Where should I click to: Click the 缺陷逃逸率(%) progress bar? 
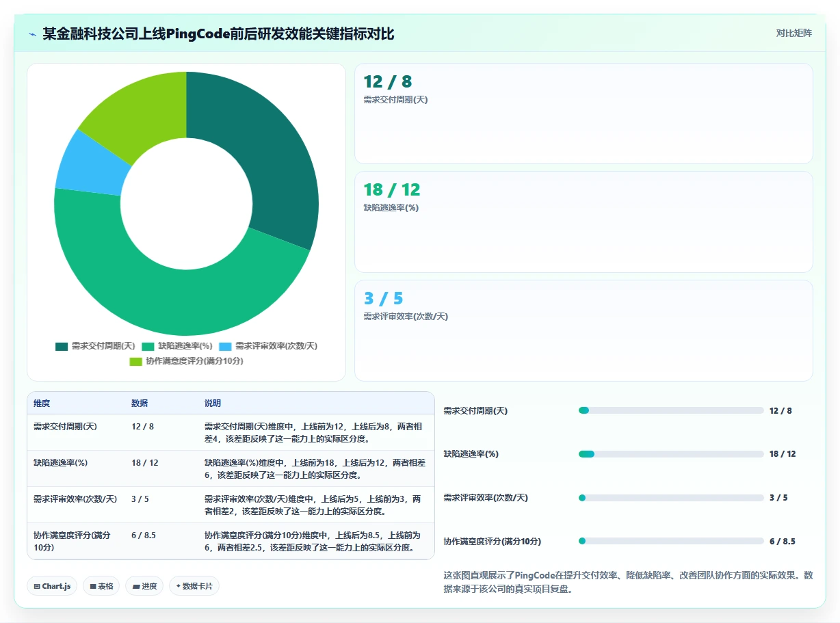pyautogui.click(x=670, y=454)
